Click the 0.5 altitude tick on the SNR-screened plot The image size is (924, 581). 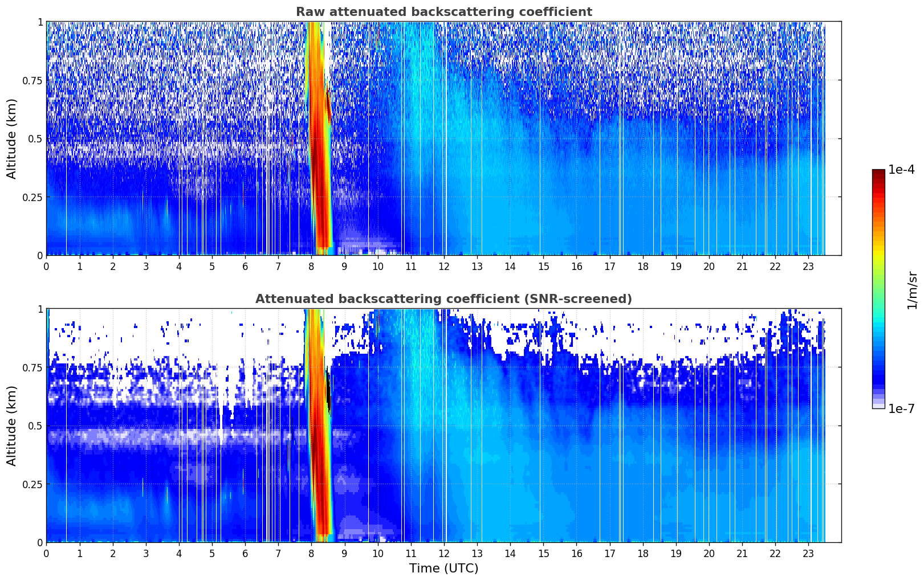click(35, 425)
